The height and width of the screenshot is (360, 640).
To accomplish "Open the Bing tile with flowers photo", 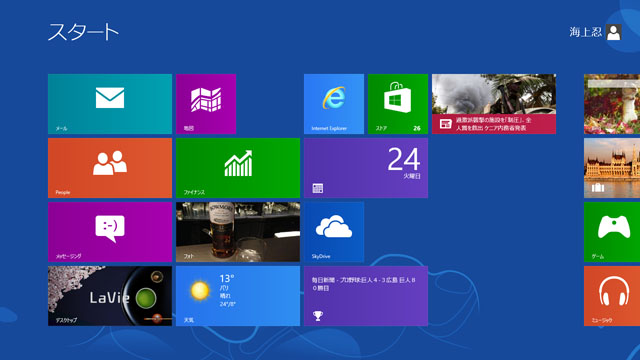I will 612,104.
